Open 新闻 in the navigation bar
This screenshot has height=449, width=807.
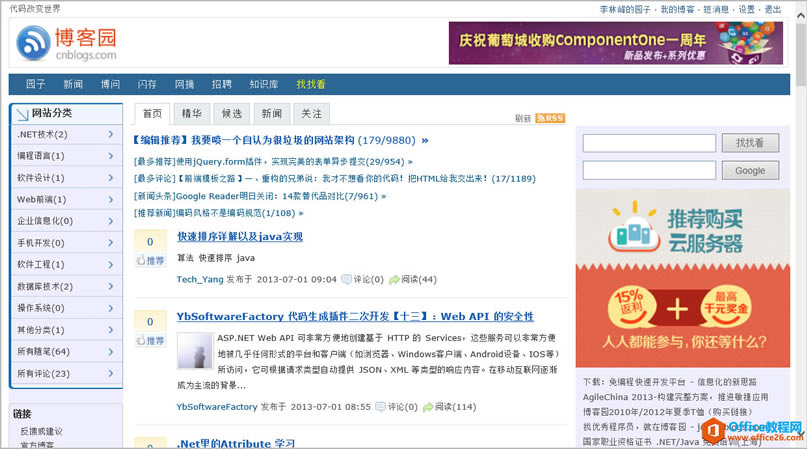pyautogui.click(x=73, y=84)
